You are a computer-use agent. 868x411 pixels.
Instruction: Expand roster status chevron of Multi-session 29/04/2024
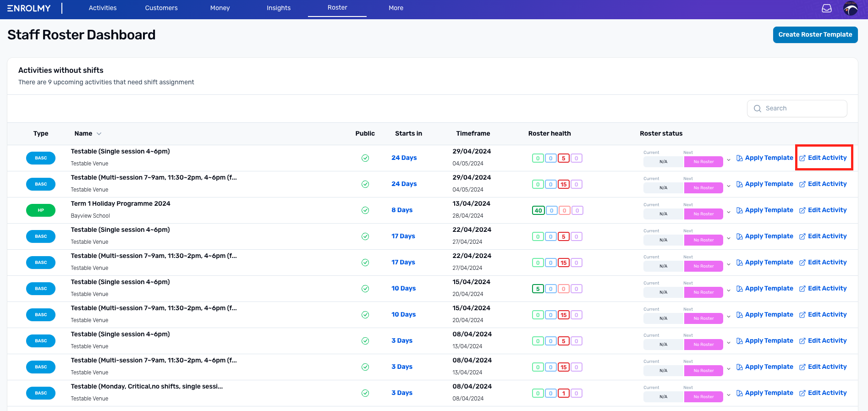pos(729,186)
